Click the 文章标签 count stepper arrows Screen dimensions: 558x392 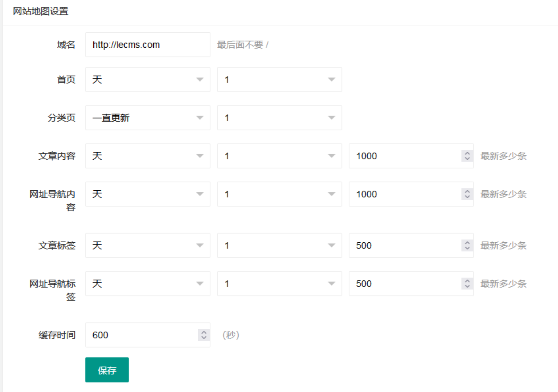(x=467, y=246)
